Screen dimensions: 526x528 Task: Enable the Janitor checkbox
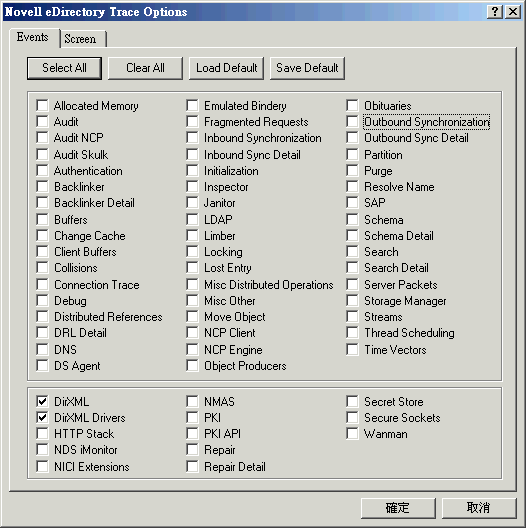coord(192,203)
